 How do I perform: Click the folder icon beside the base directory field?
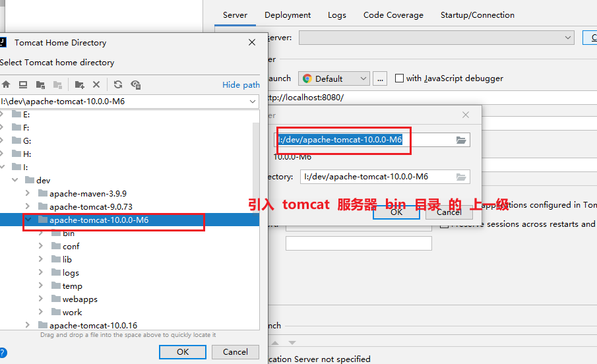[x=461, y=177]
